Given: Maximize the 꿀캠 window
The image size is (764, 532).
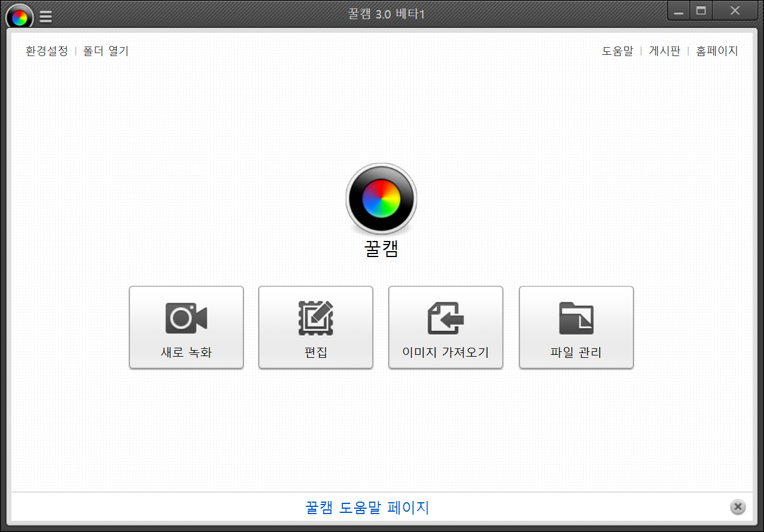Looking at the screenshot, I should pyautogui.click(x=701, y=11).
